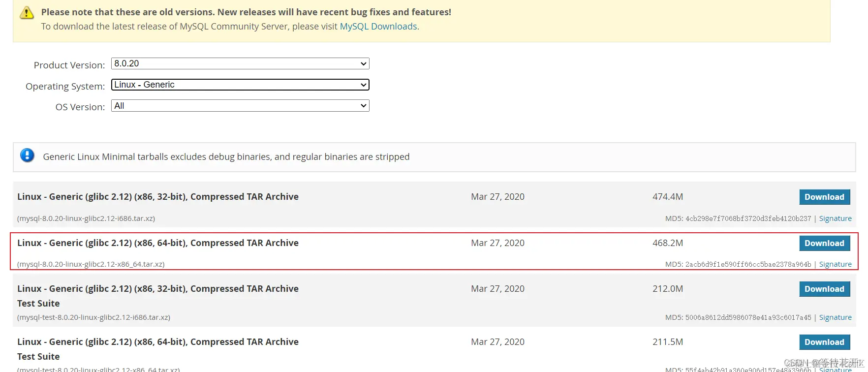Click the 32-bit Compressed TAR Archive title without Test Suite
The width and height of the screenshot is (868, 372).
(158, 196)
